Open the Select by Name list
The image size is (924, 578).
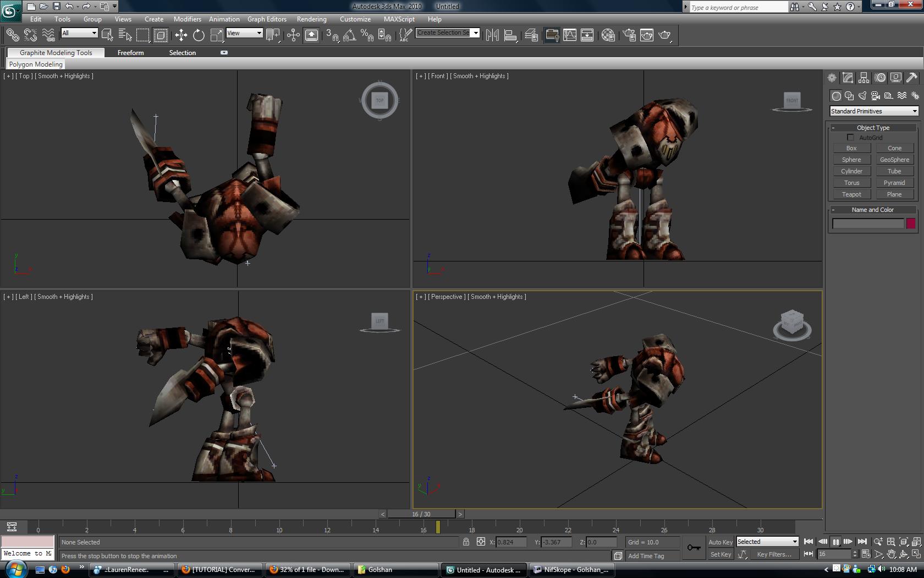pyautogui.click(x=125, y=35)
